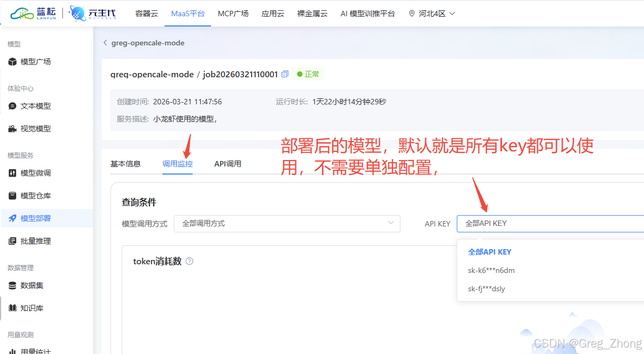Image resolution: width=644 pixels, height=354 pixels.
Task: Switch to the 调用监控 tab
Action: [x=178, y=164]
